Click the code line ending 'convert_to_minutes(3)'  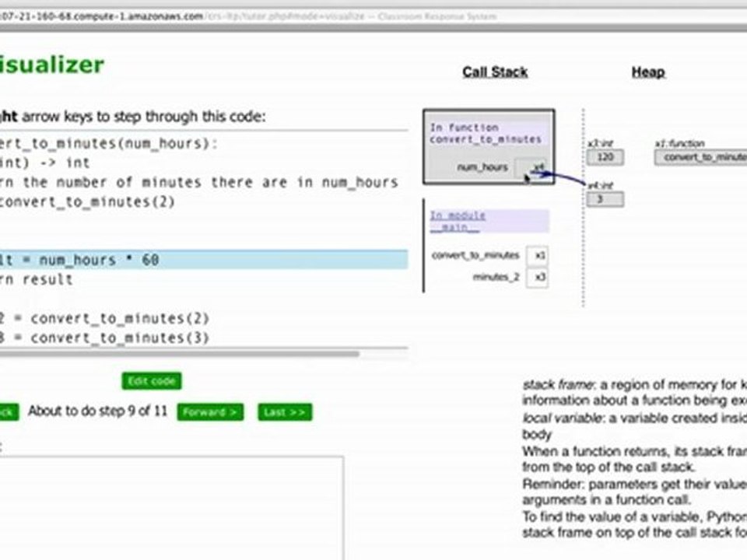tap(104, 338)
